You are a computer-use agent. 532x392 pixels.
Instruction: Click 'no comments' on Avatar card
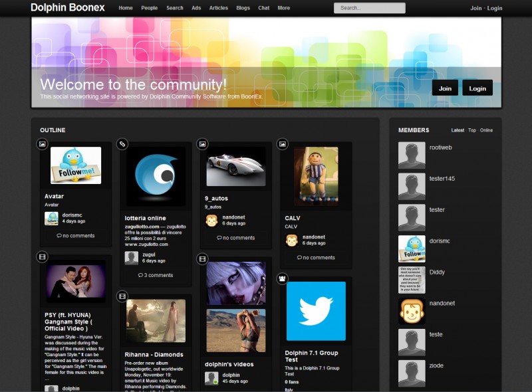click(x=76, y=236)
